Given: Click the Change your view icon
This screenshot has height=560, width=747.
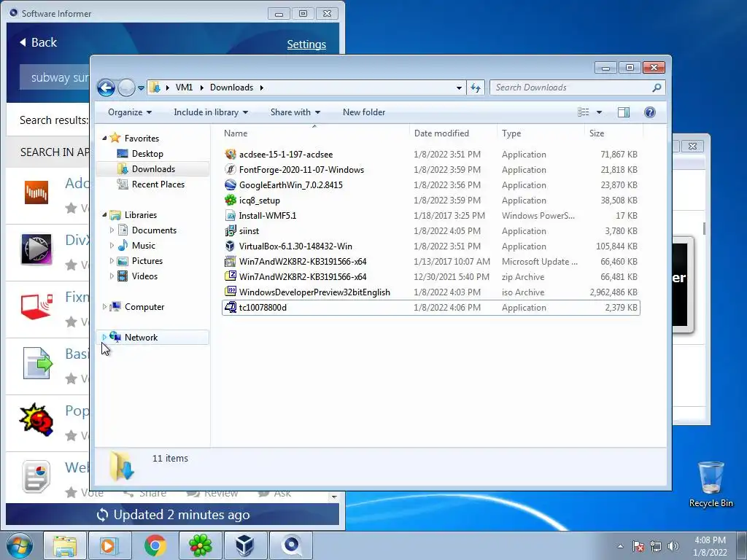Looking at the screenshot, I should pos(584,112).
